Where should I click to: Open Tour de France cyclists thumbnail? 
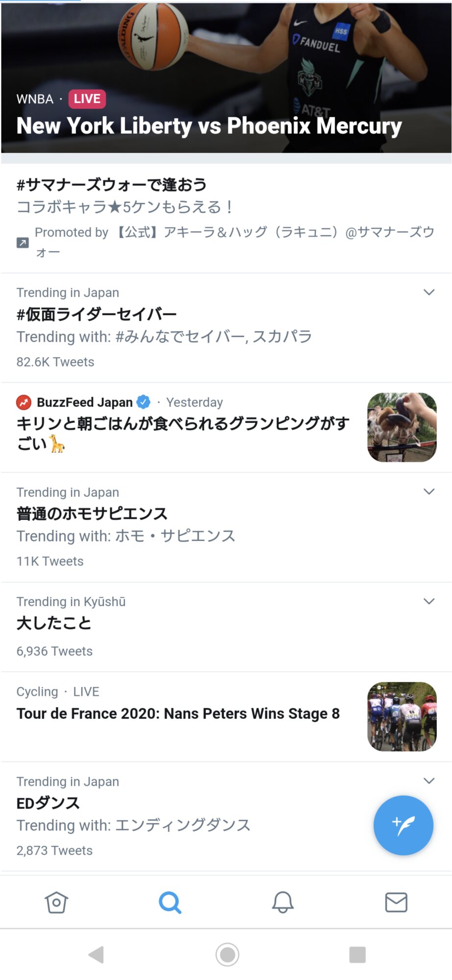pos(402,716)
